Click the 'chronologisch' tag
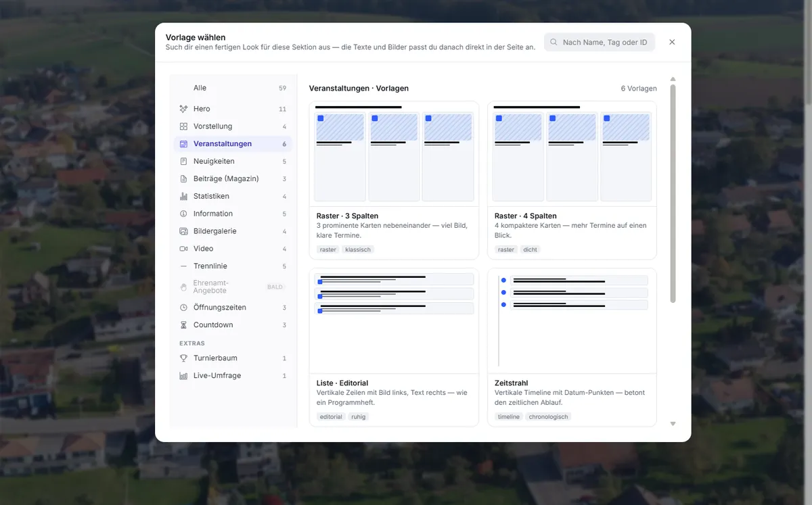Viewport: 812px width, 505px height. 548,417
